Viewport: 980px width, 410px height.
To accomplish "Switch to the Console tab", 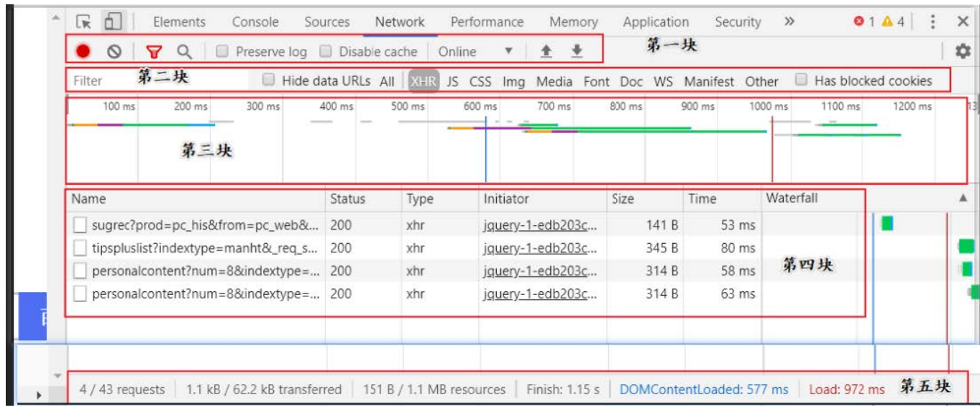I will tap(255, 22).
